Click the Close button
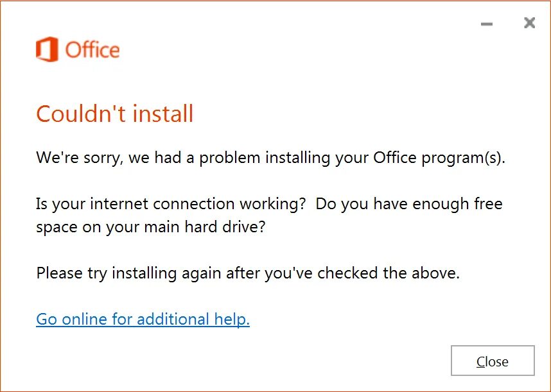Viewport: 551px width, 392px height. [493, 361]
